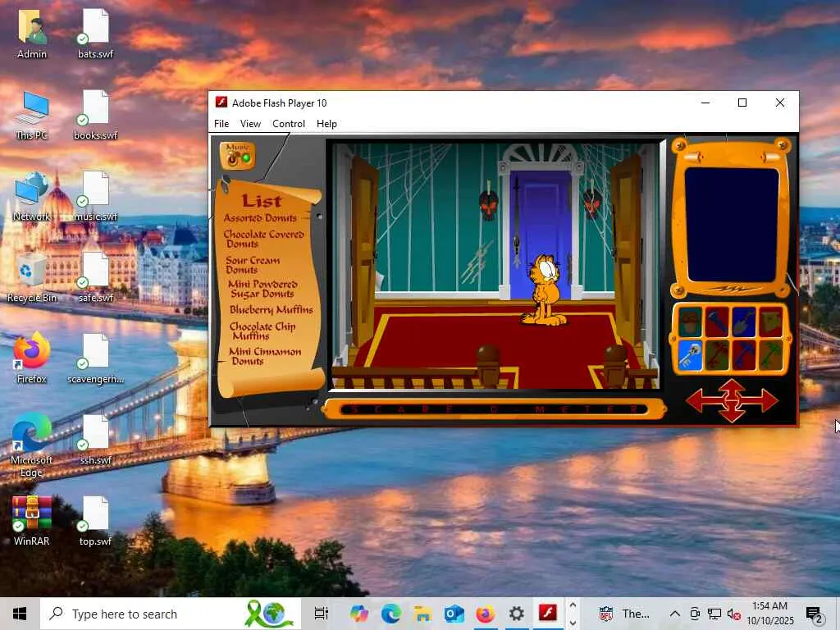
Task: Click the 'List' scroll heading
Action: tap(262, 200)
